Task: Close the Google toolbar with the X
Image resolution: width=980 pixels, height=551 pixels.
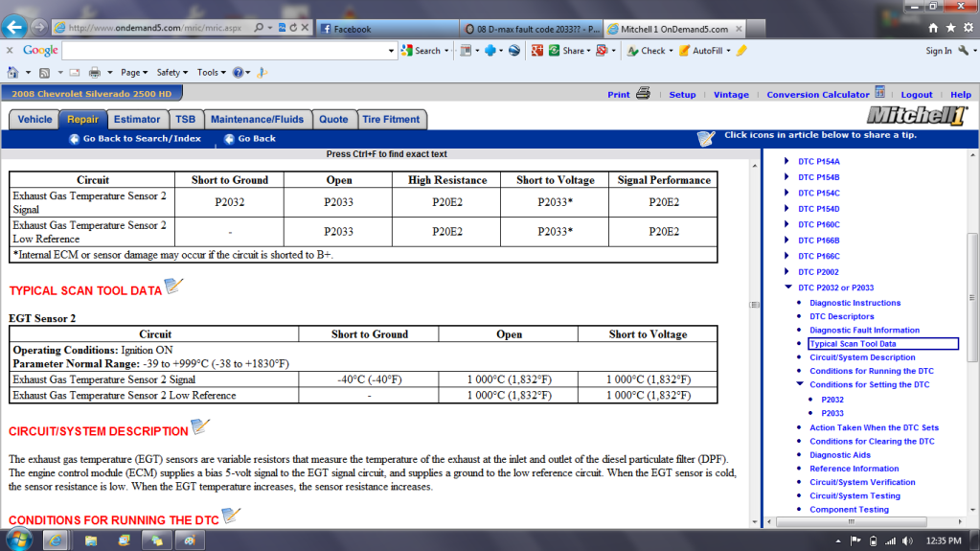Action: [10, 50]
